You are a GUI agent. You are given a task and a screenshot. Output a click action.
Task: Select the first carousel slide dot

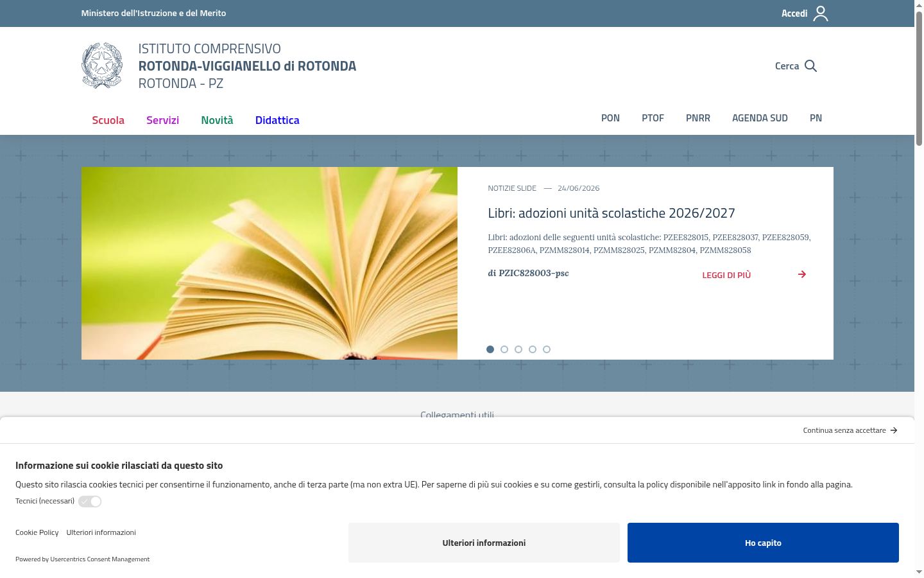coord(490,349)
